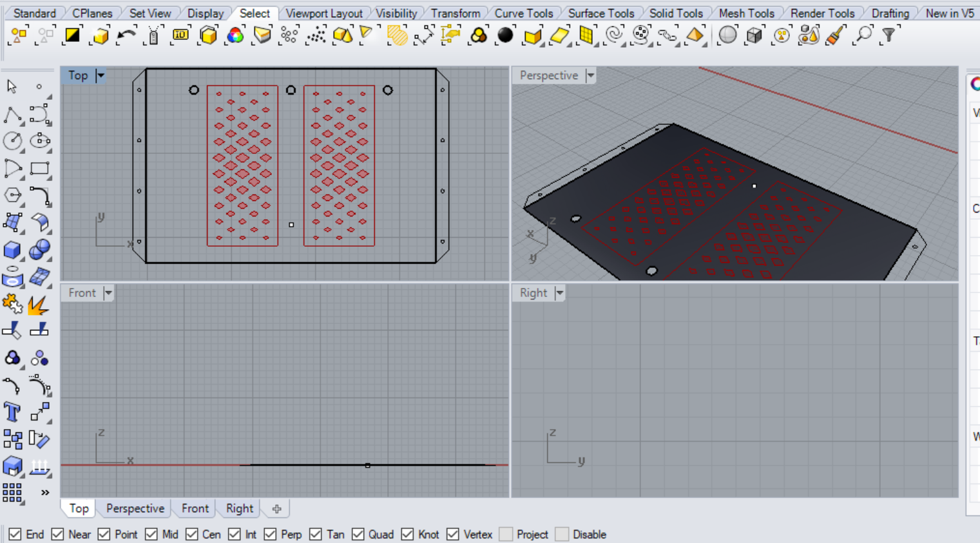
Task: Select the Ellipse tool in the sidebar
Action: (40, 141)
